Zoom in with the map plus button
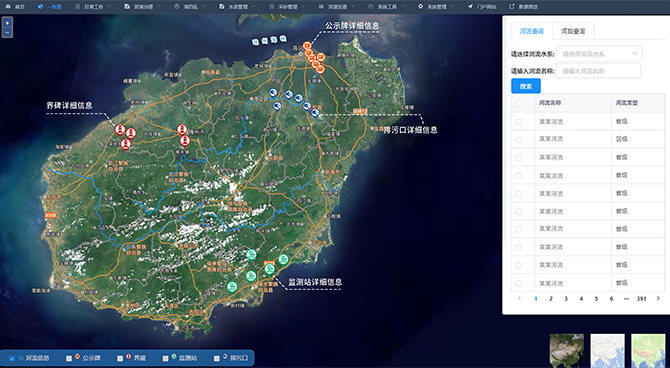This screenshot has height=368, width=670. pyautogui.click(x=7, y=23)
